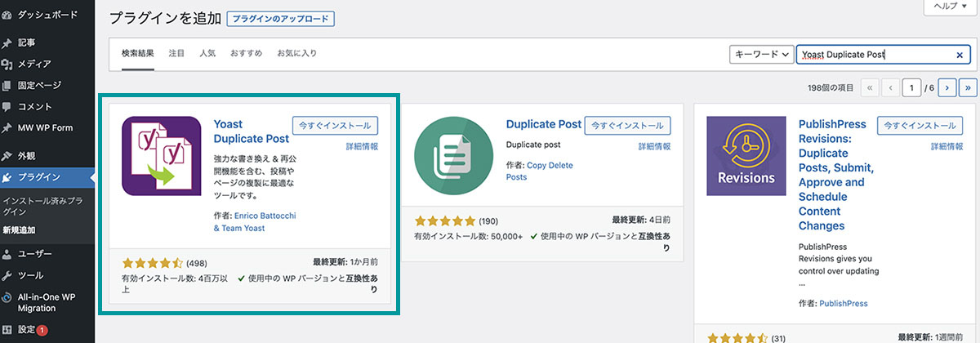Open the Duplicate Post title link

pos(544,124)
